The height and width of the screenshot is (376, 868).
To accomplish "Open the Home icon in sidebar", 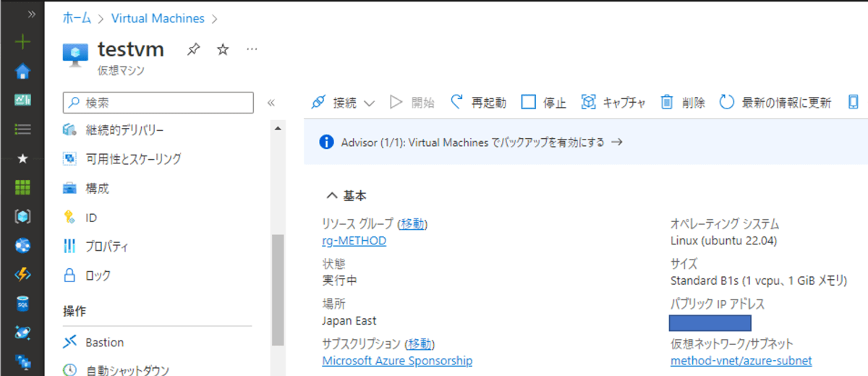I will (x=23, y=71).
